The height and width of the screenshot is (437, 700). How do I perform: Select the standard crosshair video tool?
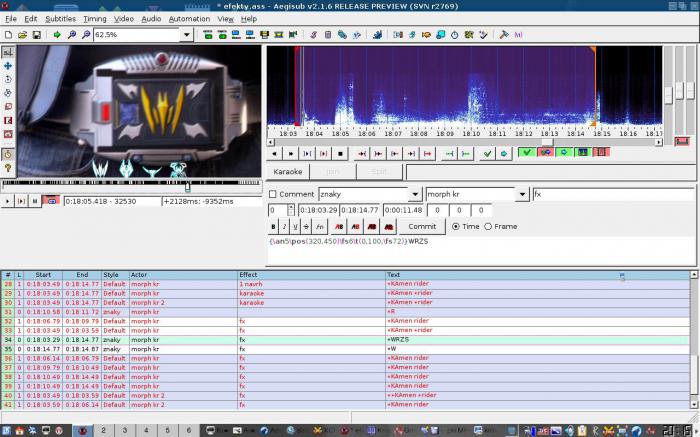pyautogui.click(x=8, y=52)
